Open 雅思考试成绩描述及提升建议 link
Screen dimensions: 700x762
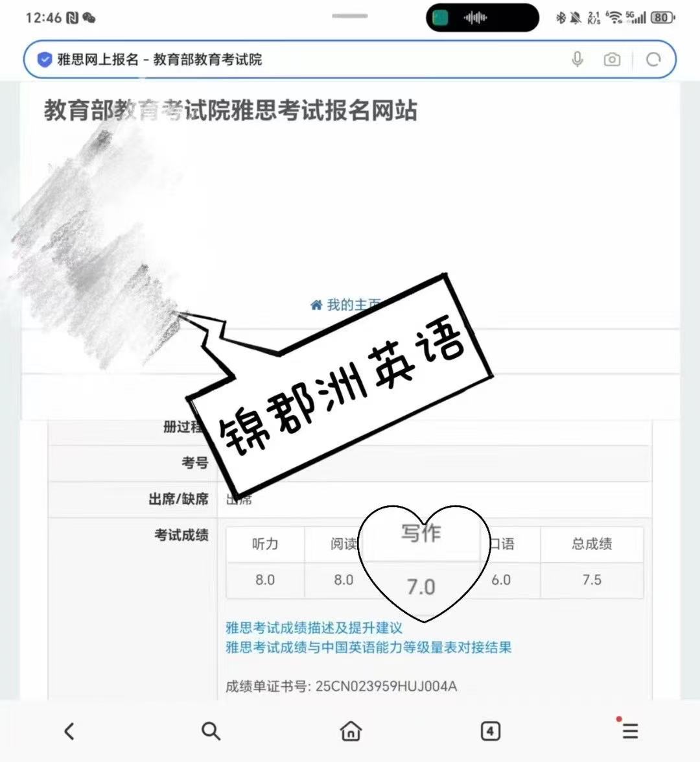pyautogui.click(x=314, y=627)
